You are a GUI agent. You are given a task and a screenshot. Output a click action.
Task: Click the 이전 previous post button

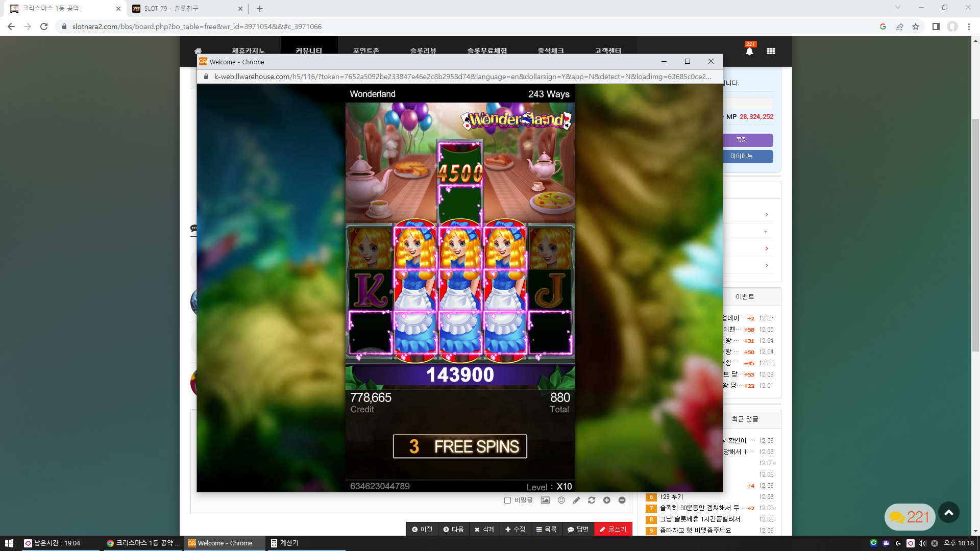(x=422, y=529)
